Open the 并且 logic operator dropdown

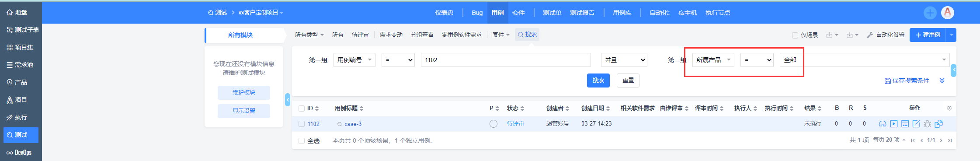(624, 60)
